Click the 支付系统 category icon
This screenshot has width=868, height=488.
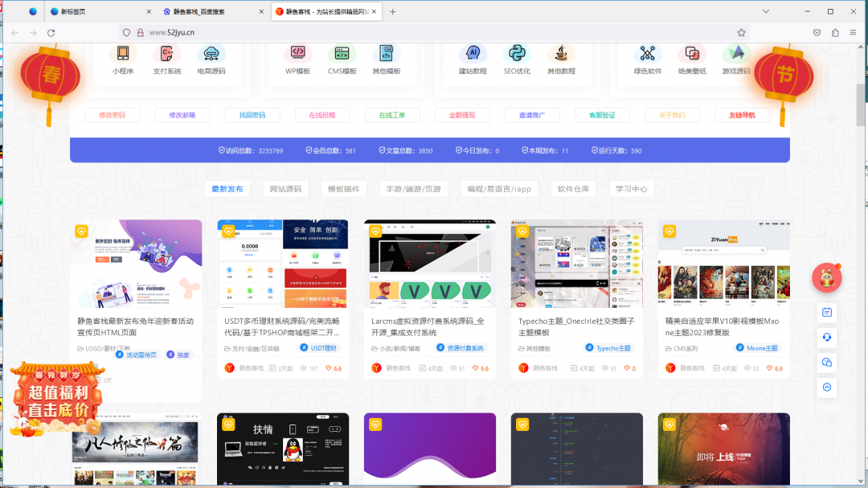[167, 54]
